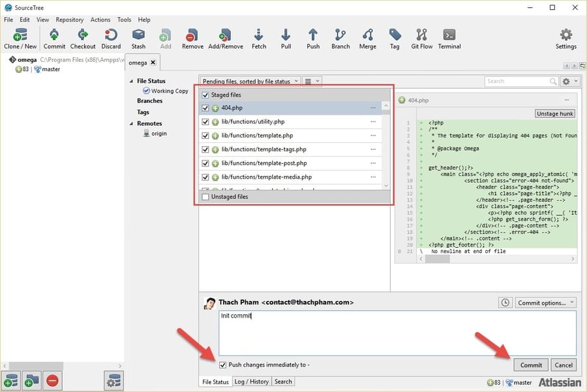Open the Edit menu
This screenshot has width=587, height=392.
24,20
